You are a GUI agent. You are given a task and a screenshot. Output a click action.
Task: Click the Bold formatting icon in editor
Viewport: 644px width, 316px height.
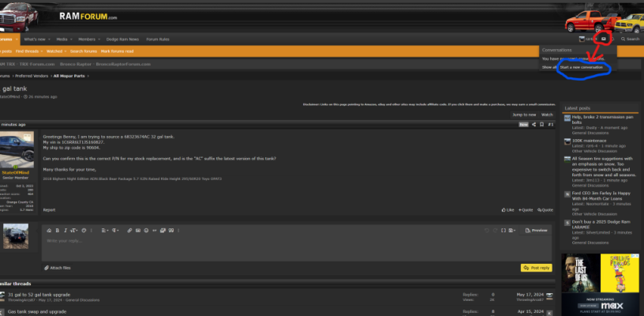pyautogui.click(x=58, y=231)
